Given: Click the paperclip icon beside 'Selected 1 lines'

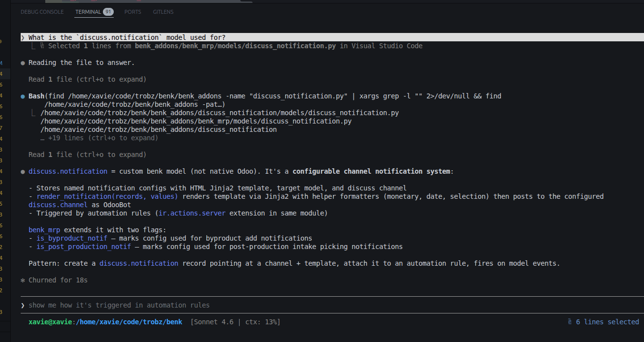Looking at the screenshot, I should 42,46.
